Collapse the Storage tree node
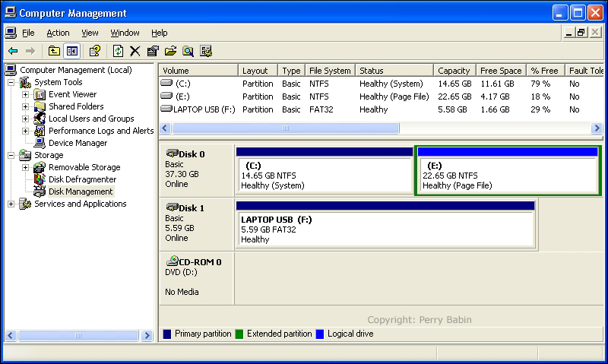 11,156
